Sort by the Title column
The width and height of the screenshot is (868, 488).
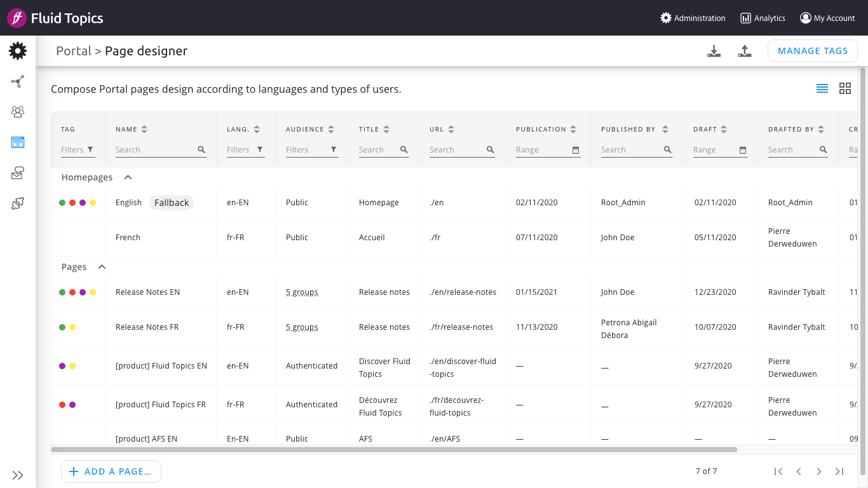point(386,129)
